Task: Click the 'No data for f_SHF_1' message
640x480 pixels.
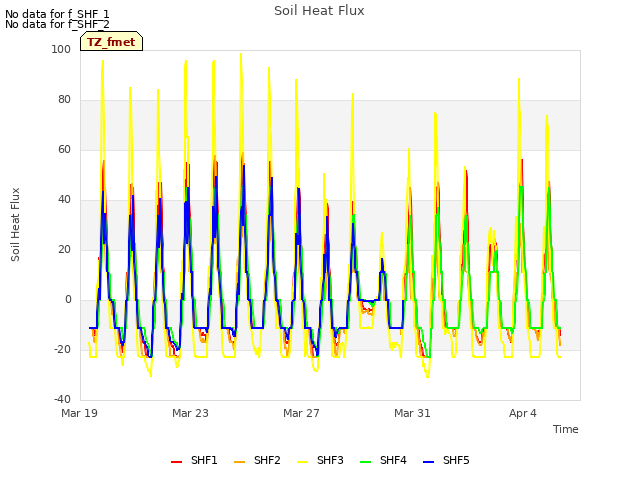Action: click(x=57, y=14)
